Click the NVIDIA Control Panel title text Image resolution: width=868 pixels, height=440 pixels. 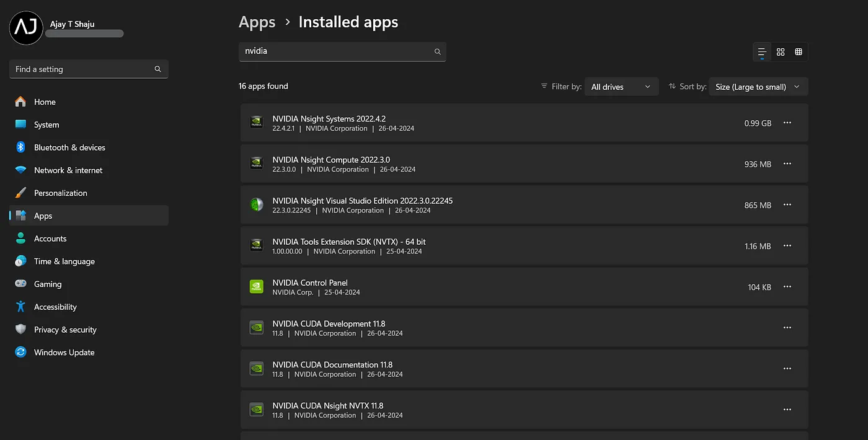pyautogui.click(x=310, y=283)
